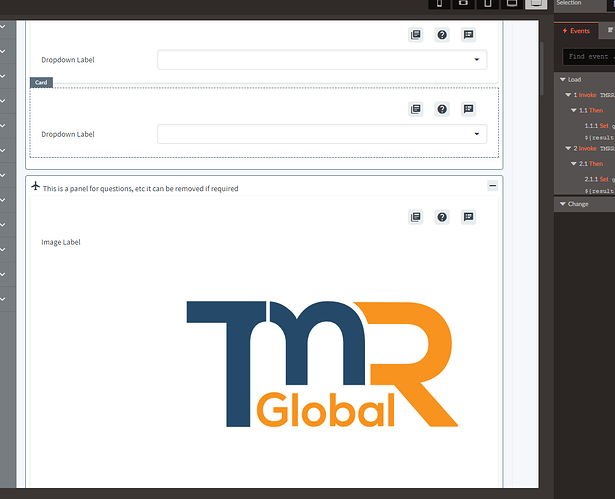Switch to portrait tablet preview, third device button
Screen dimensions: 615x499
[488, 4]
